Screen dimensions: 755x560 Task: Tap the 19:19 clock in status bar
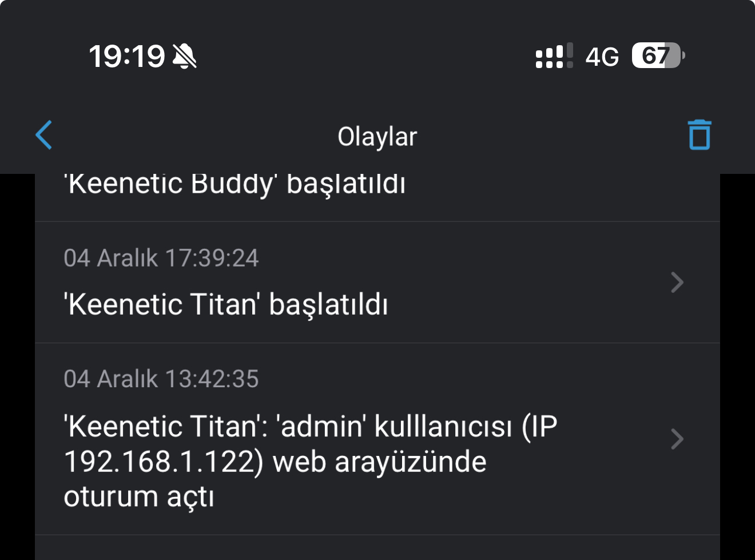127,56
